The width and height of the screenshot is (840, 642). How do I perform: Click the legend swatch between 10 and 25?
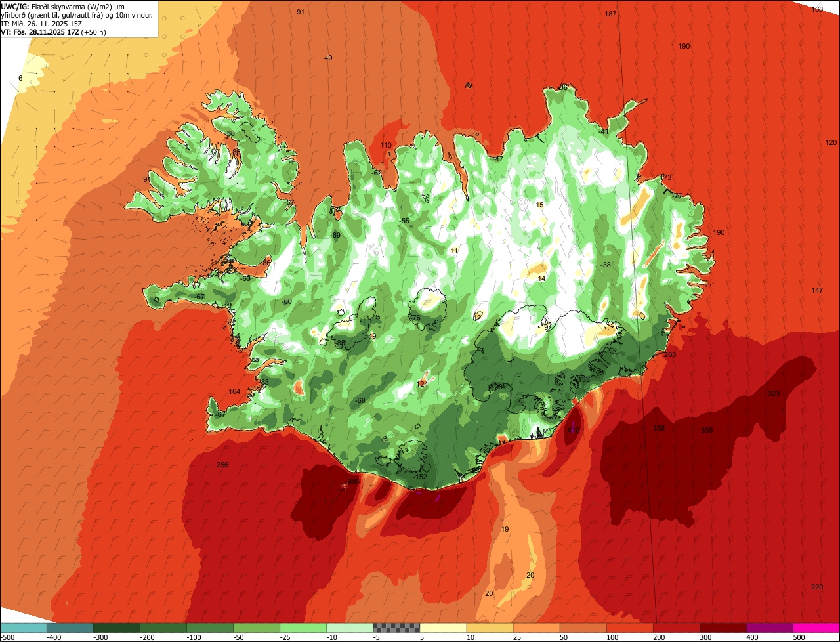tap(490, 628)
